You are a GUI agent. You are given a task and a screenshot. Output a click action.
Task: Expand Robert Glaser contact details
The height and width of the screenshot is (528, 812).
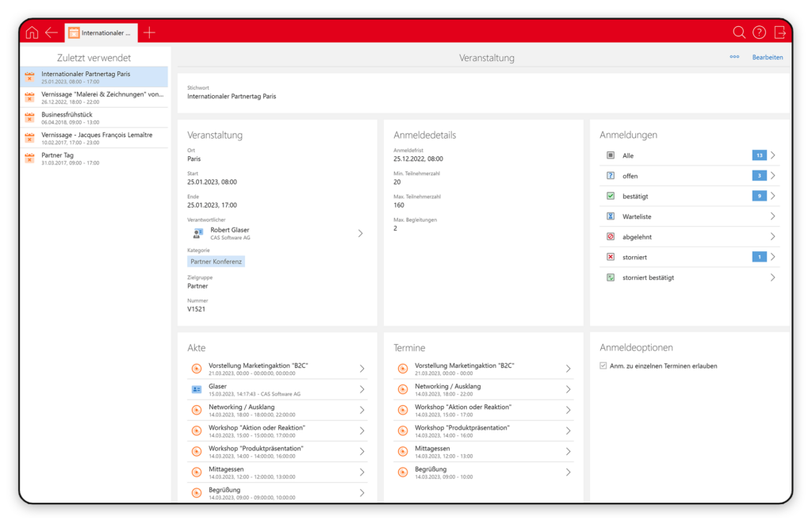(360, 232)
